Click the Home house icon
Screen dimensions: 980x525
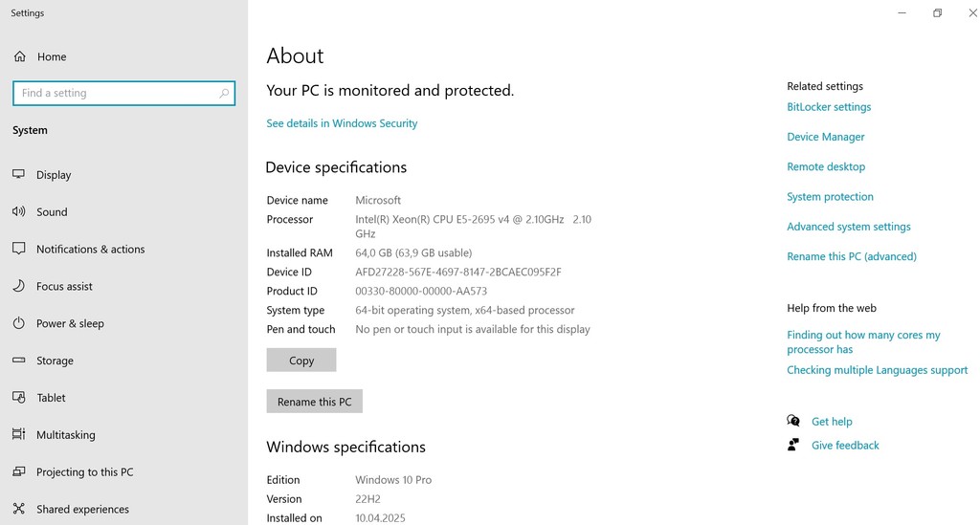click(x=20, y=56)
